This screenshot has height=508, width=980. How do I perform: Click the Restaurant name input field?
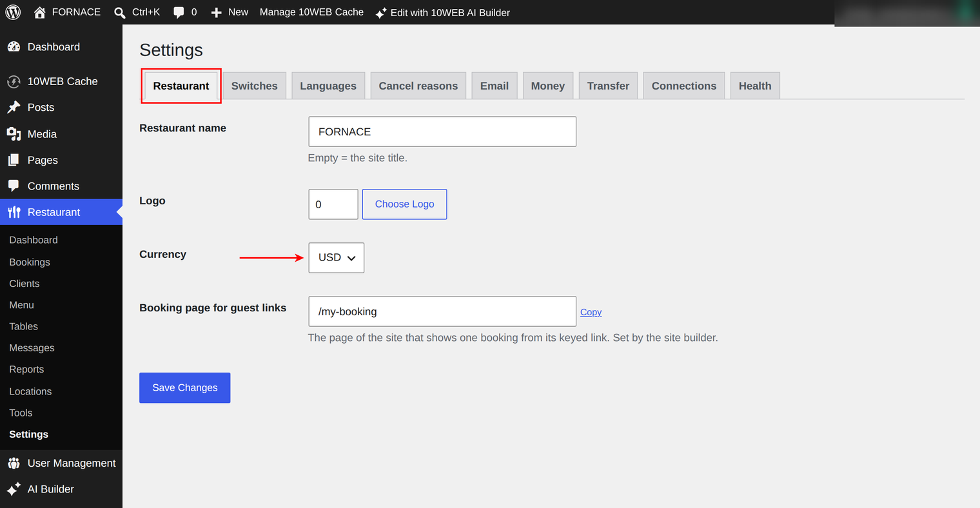click(x=442, y=132)
